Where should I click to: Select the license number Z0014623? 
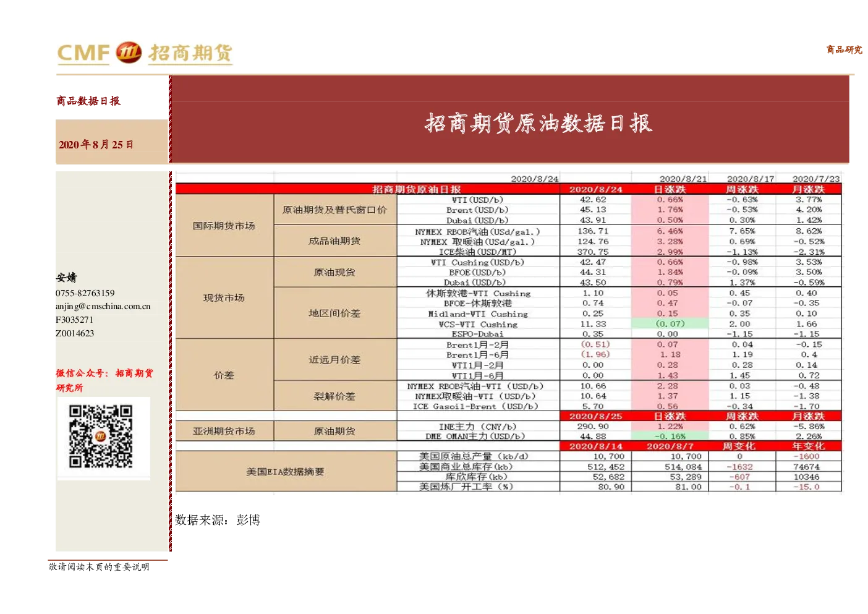click(75, 333)
